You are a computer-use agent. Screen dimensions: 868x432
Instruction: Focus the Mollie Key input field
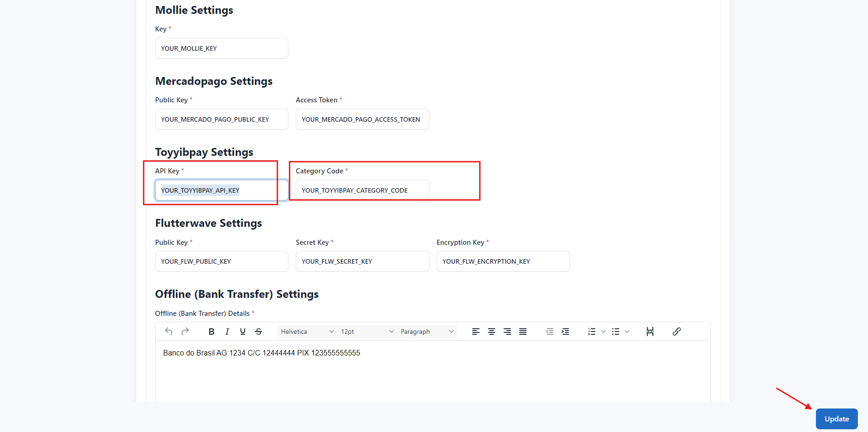[x=222, y=48]
